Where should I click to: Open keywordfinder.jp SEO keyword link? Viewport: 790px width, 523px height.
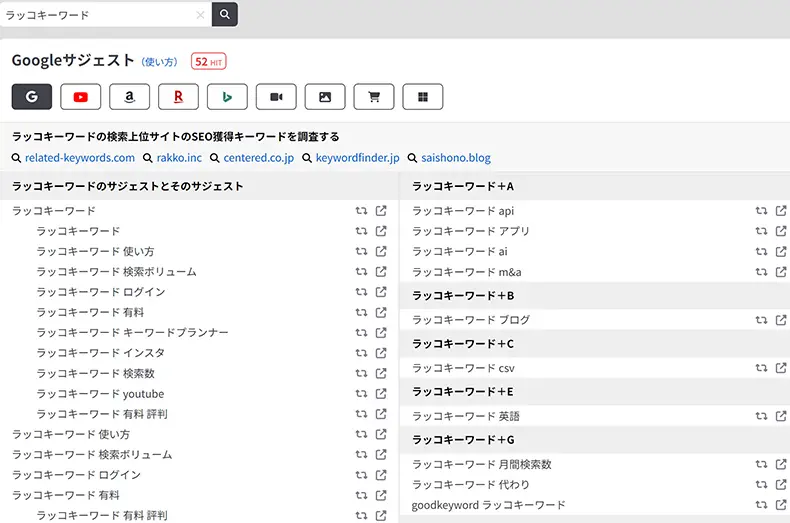(357, 158)
